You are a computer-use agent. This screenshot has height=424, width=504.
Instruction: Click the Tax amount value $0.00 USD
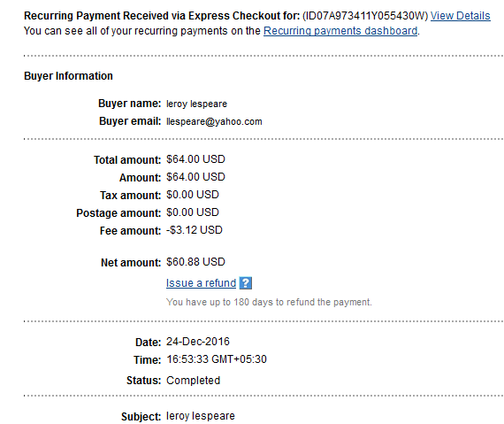tap(193, 195)
